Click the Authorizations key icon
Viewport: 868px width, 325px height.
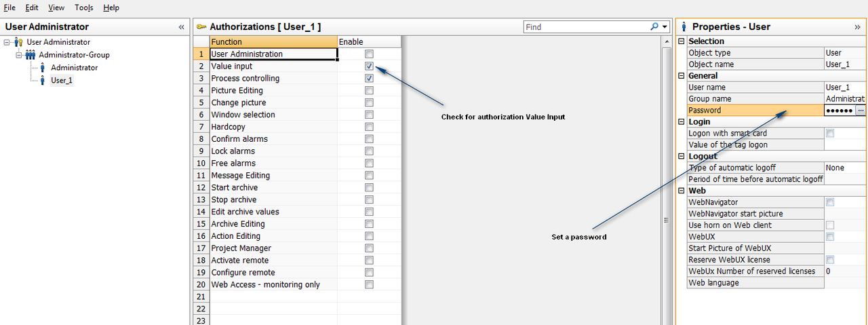click(201, 26)
